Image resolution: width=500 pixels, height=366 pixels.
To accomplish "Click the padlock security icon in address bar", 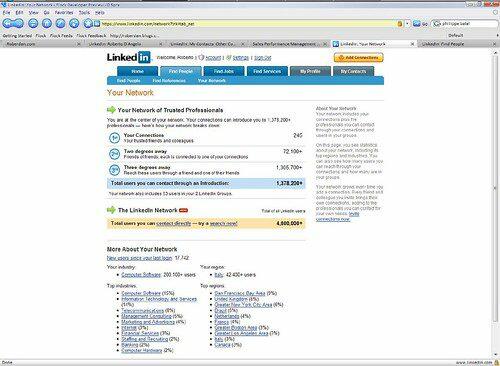I will tap(400, 24).
